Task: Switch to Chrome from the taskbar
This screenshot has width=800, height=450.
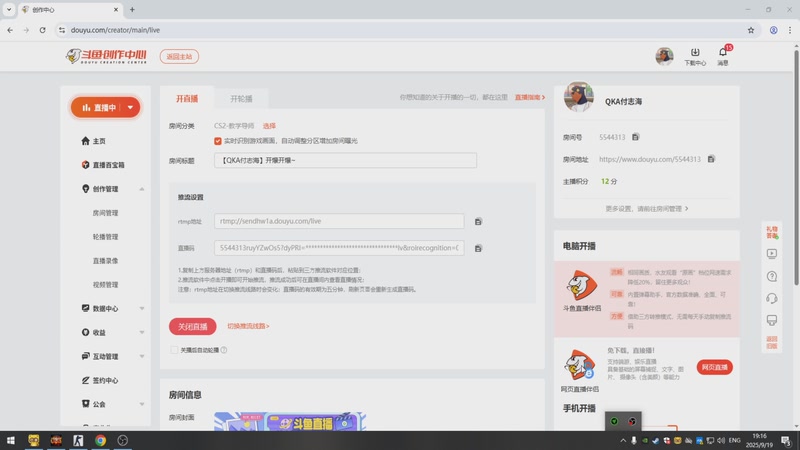Action: (101, 440)
